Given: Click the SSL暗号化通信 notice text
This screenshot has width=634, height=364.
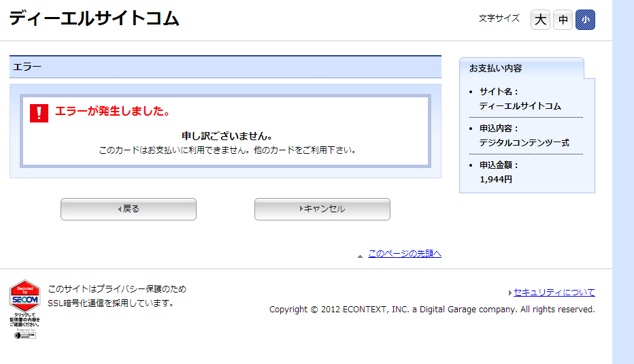Looking at the screenshot, I should point(111,303).
